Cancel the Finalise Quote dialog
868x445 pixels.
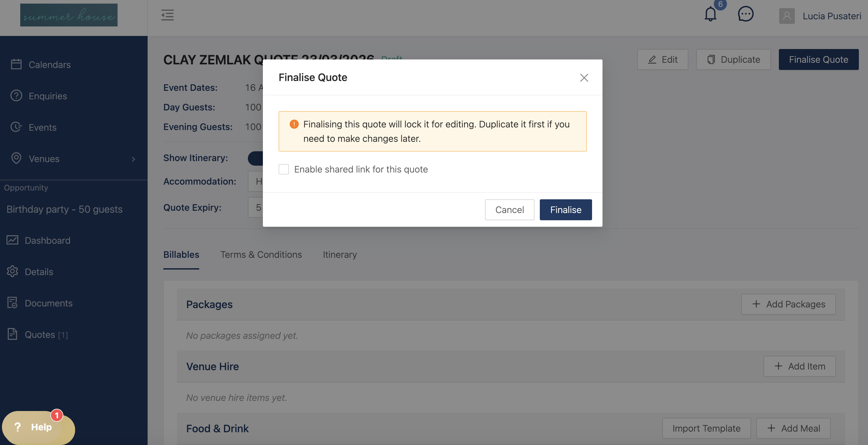point(509,210)
